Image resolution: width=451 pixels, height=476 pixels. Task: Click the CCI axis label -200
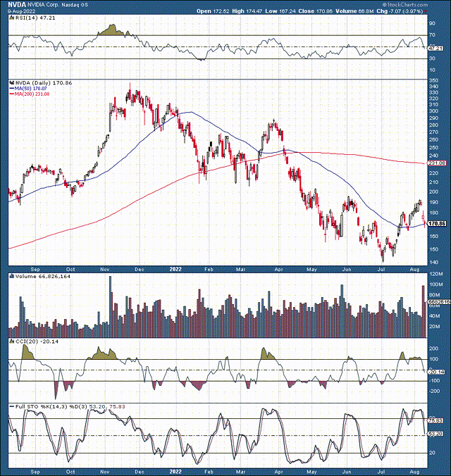[434, 391]
